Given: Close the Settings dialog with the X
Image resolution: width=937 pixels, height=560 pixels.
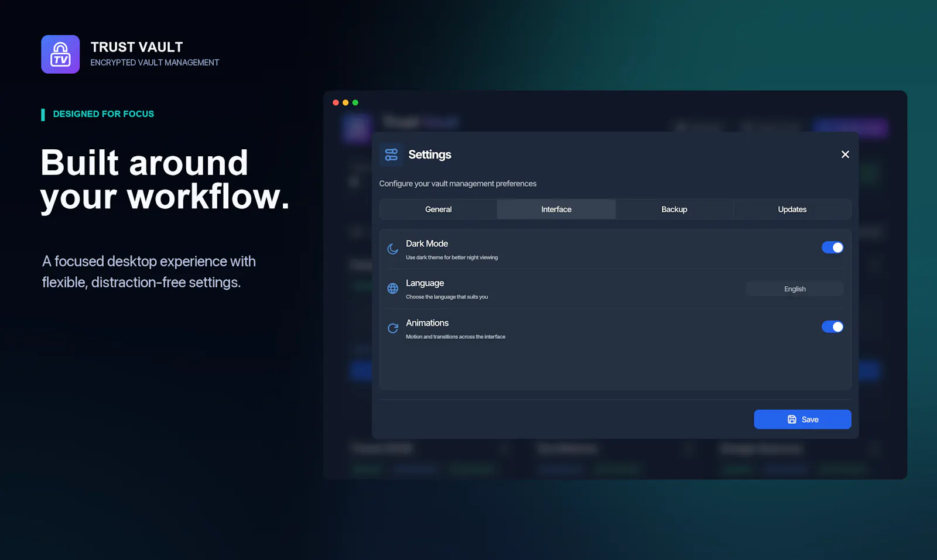Looking at the screenshot, I should coord(845,154).
